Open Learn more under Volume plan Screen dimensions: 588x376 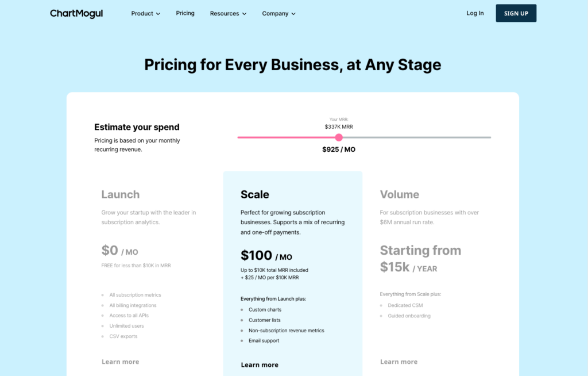tap(399, 362)
